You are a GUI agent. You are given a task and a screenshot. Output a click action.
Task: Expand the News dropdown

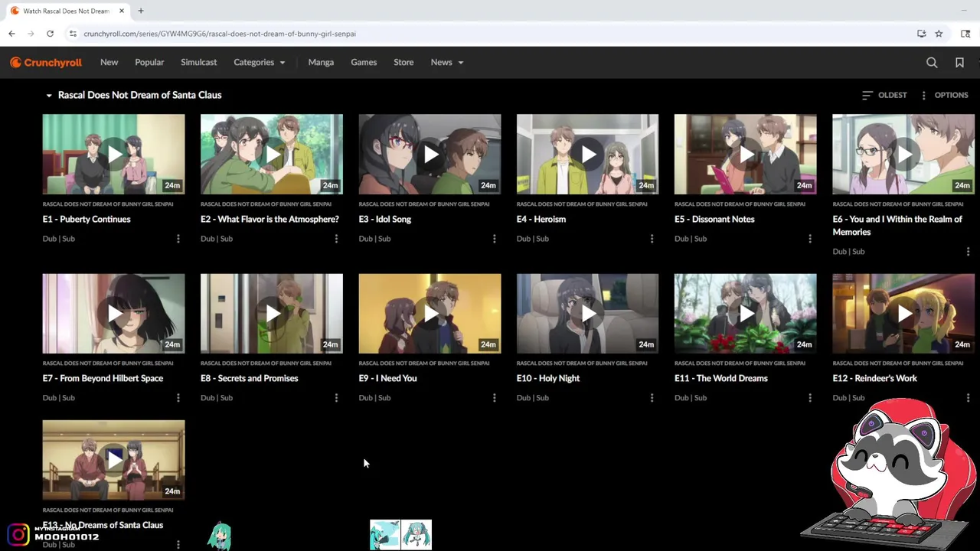pyautogui.click(x=447, y=63)
